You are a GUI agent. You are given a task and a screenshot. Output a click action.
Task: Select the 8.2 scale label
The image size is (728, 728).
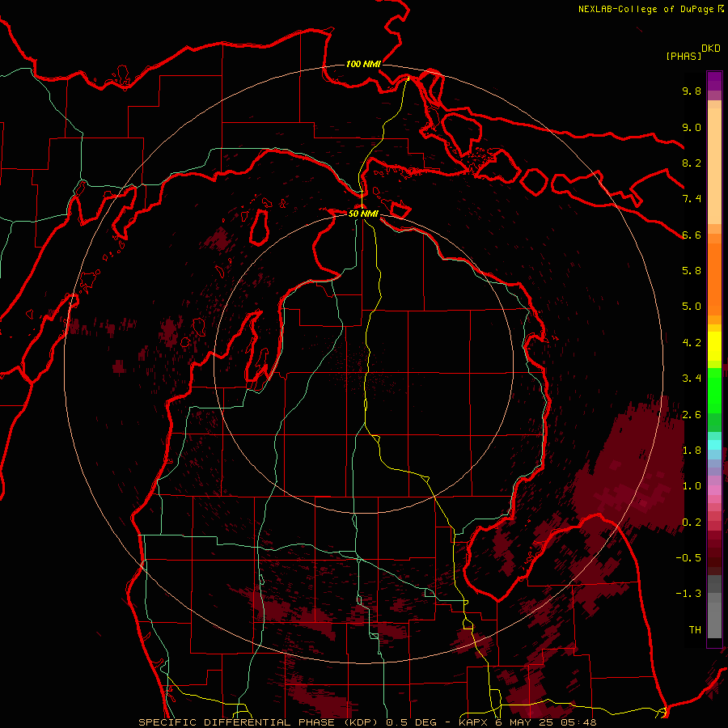pyautogui.click(x=692, y=163)
